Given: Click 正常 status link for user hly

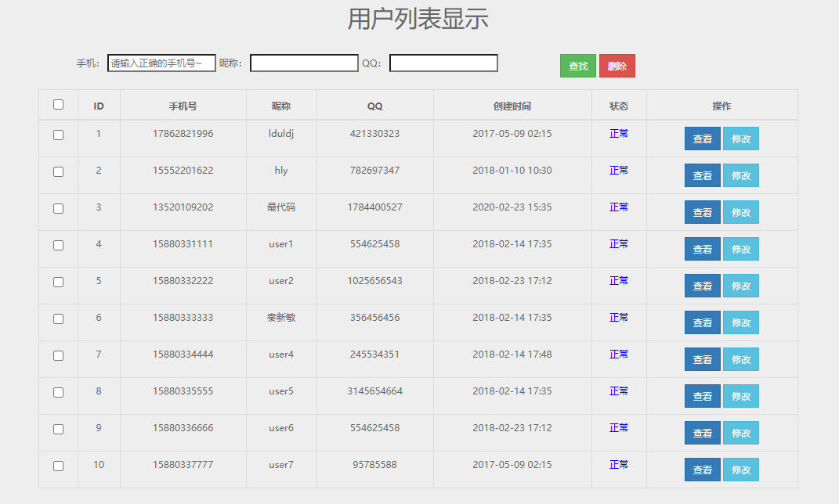Looking at the screenshot, I should click(x=619, y=171).
